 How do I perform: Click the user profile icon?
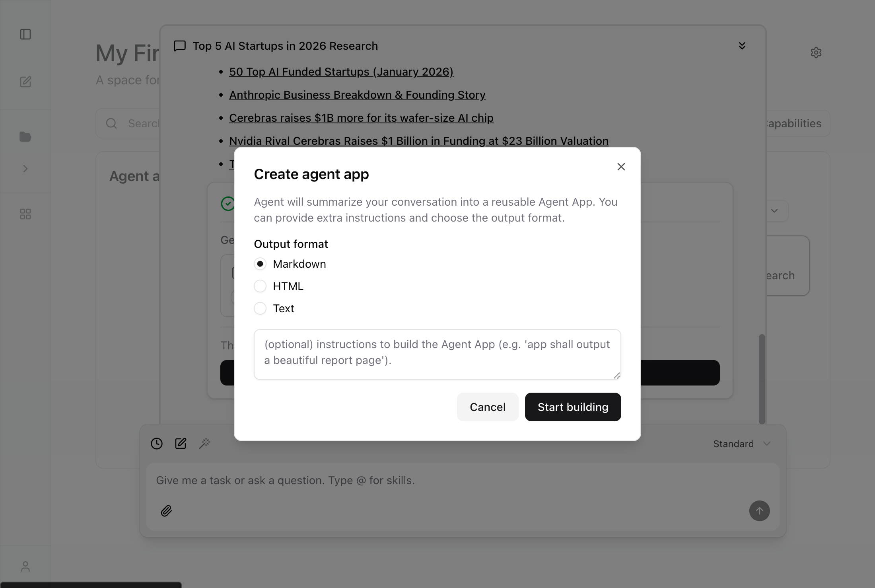25,566
